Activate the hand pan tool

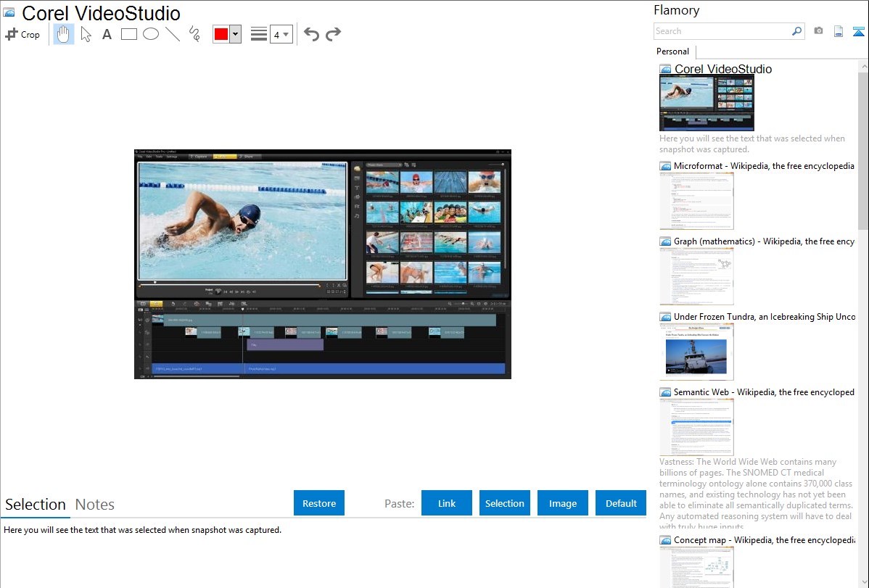pos(63,34)
